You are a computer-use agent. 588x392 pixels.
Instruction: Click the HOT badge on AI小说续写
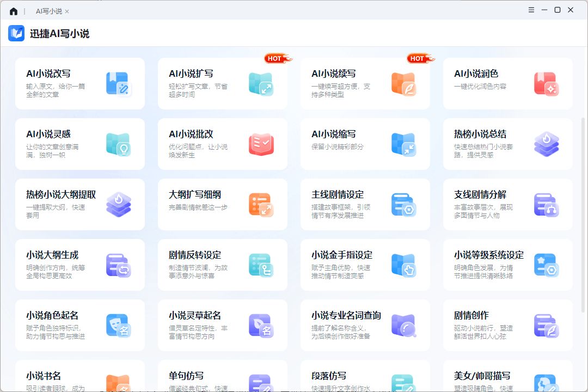(x=420, y=58)
